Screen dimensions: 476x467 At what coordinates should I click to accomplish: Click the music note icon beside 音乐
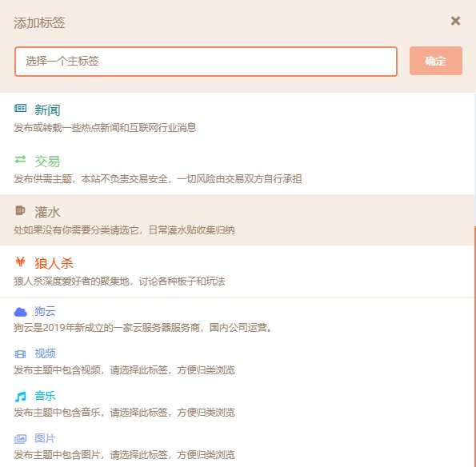tap(20, 397)
